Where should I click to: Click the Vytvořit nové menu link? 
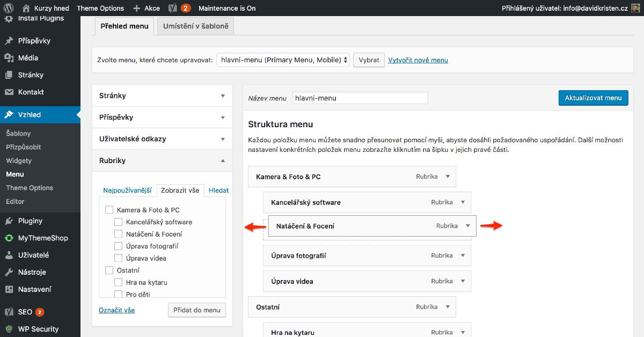(418, 60)
